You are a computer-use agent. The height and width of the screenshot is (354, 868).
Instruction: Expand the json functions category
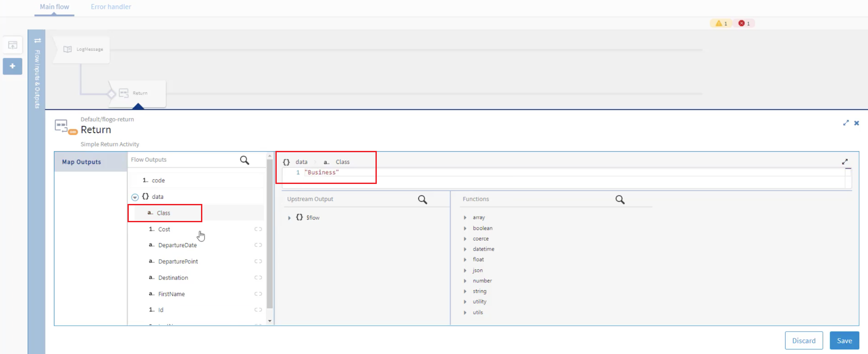coord(465,271)
